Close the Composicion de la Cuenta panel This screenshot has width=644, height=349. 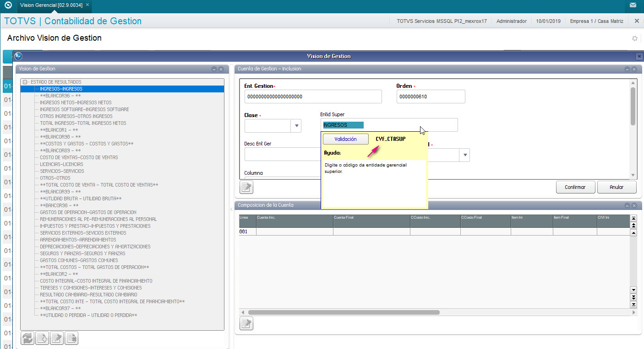(x=634, y=205)
